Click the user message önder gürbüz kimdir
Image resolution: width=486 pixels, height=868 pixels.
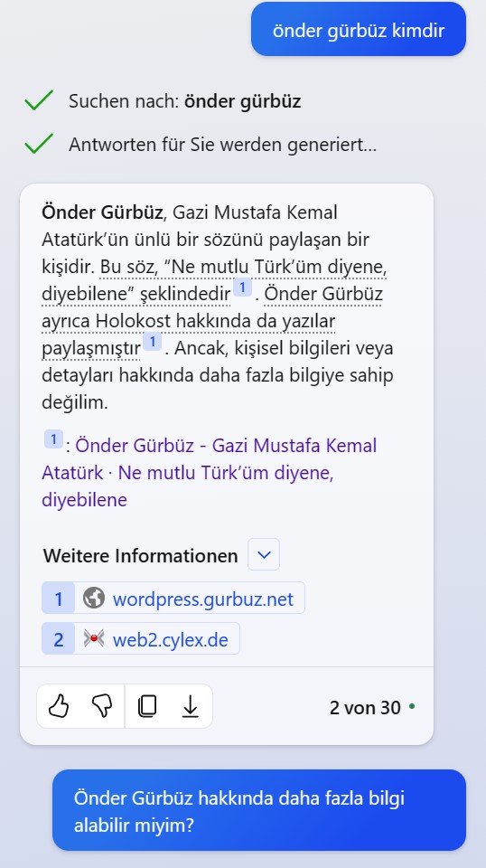click(x=359, y=29)
